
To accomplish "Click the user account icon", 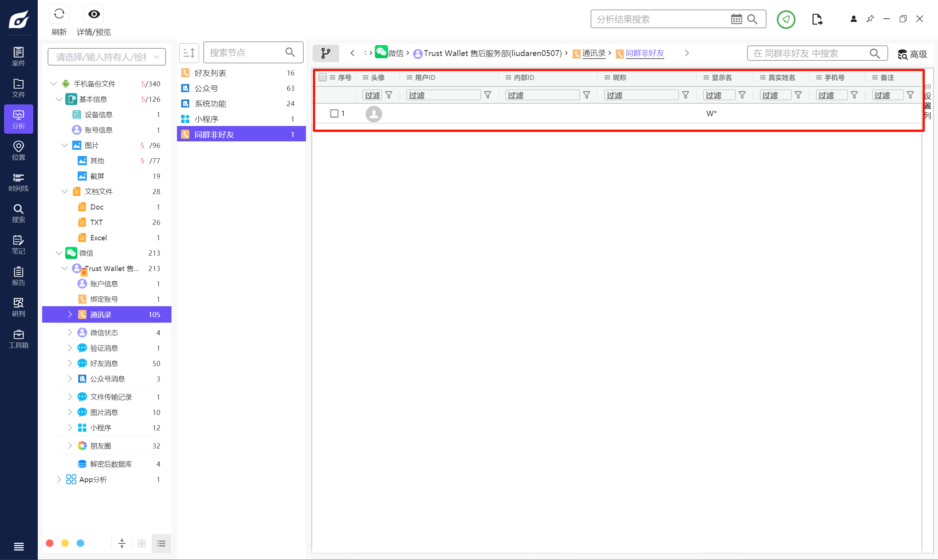I will (x=853, y=19).
